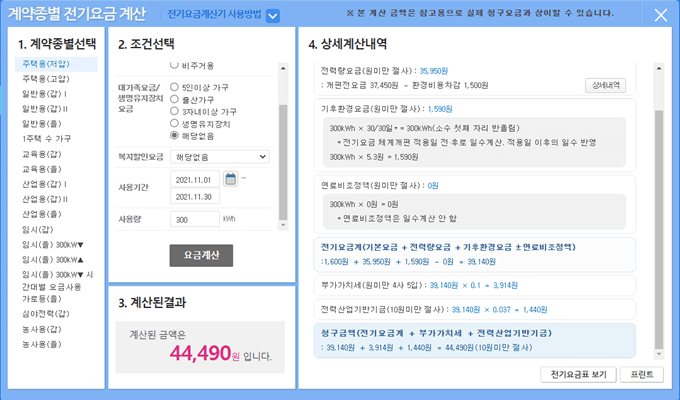The height and width of the screenshot is (400, 680).
Task: Click the 상세내역 button
Action: 605,85
